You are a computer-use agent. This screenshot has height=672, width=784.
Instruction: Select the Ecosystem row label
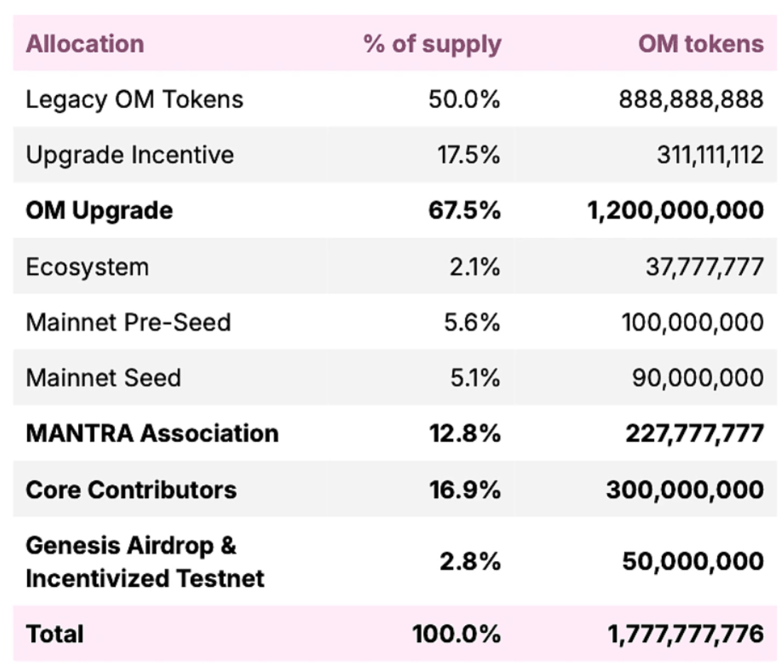coord(87,267)
